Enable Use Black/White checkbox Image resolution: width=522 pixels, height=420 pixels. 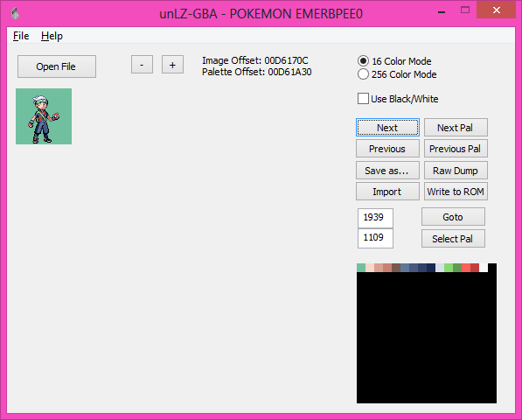tap(398, 99)
